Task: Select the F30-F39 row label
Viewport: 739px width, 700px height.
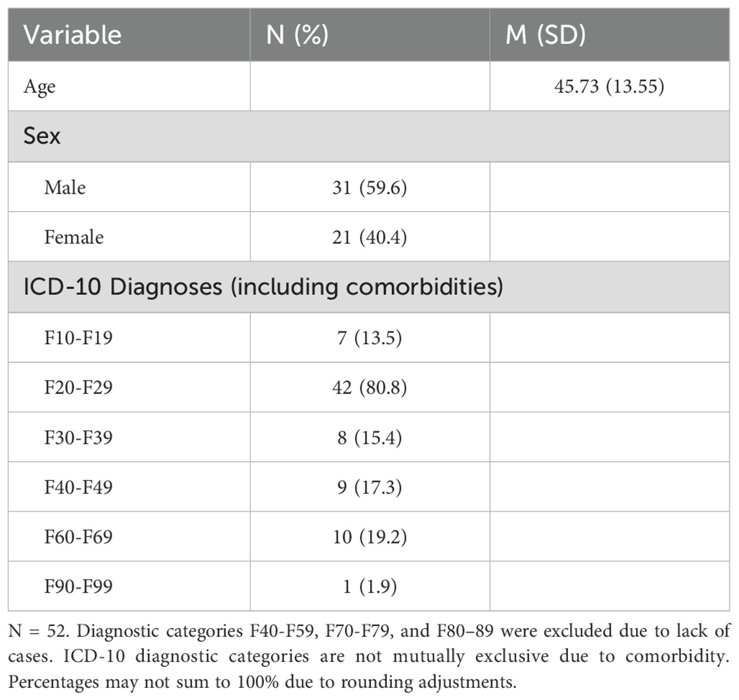Action: [x=78, y=437]
